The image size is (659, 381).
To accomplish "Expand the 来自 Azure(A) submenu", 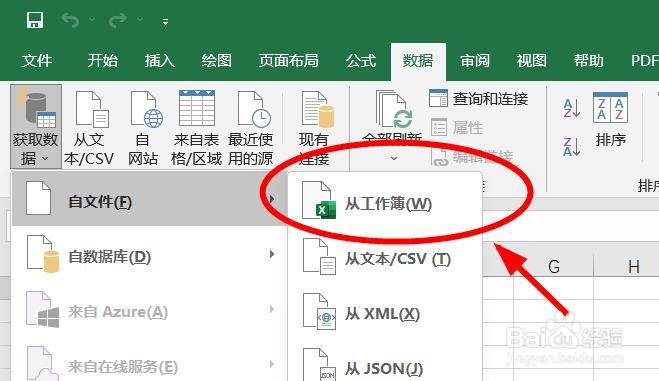I will 149,310.
